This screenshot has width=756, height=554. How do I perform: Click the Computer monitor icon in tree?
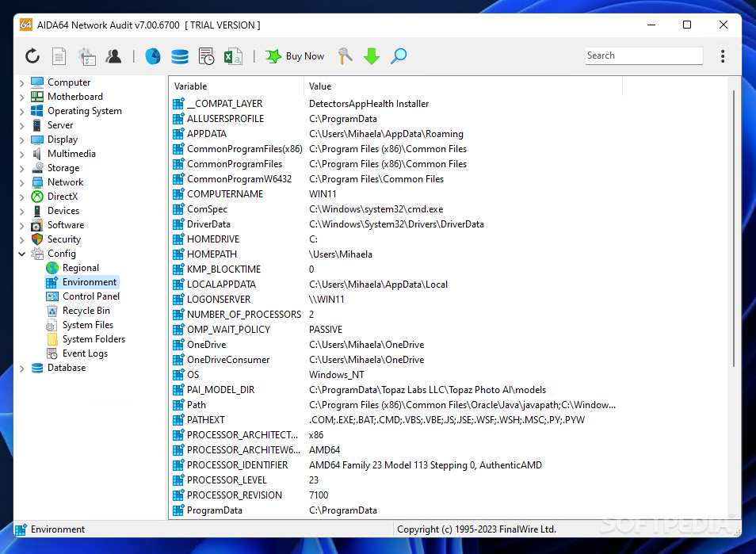(x=37, y=82)
